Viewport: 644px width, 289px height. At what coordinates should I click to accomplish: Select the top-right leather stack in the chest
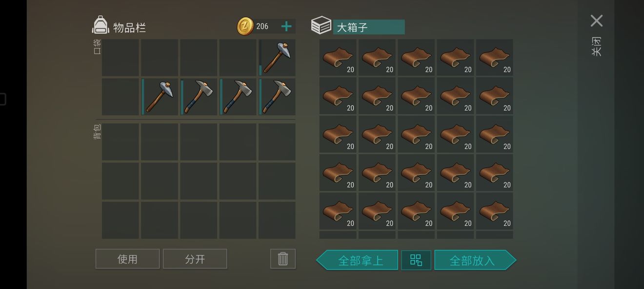(x=495, y=58)
